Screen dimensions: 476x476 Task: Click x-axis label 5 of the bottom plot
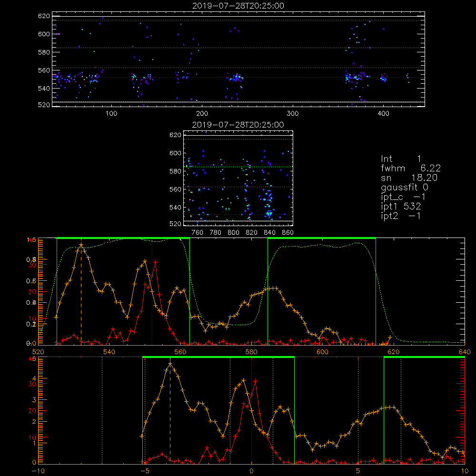click(358, 471)
